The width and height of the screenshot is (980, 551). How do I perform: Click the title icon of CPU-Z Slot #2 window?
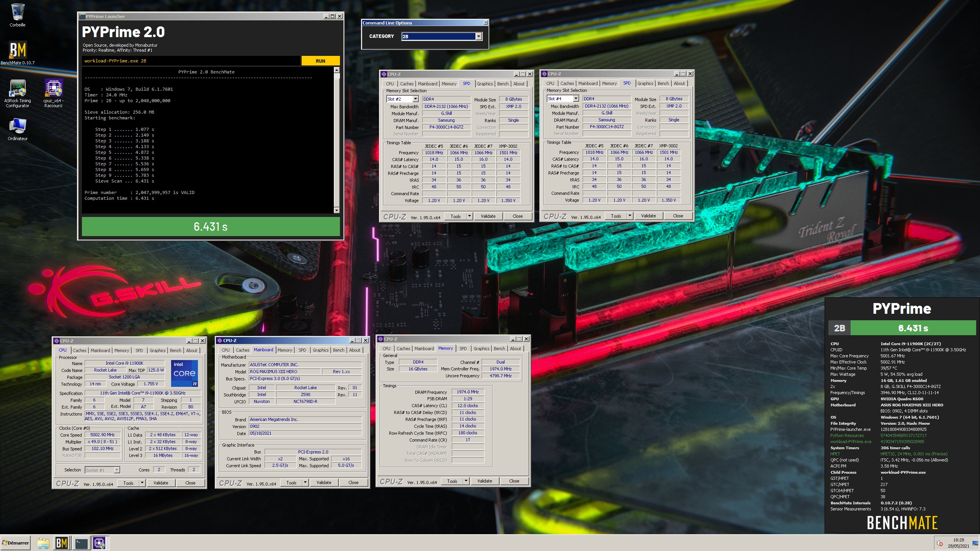pos(384,74)
